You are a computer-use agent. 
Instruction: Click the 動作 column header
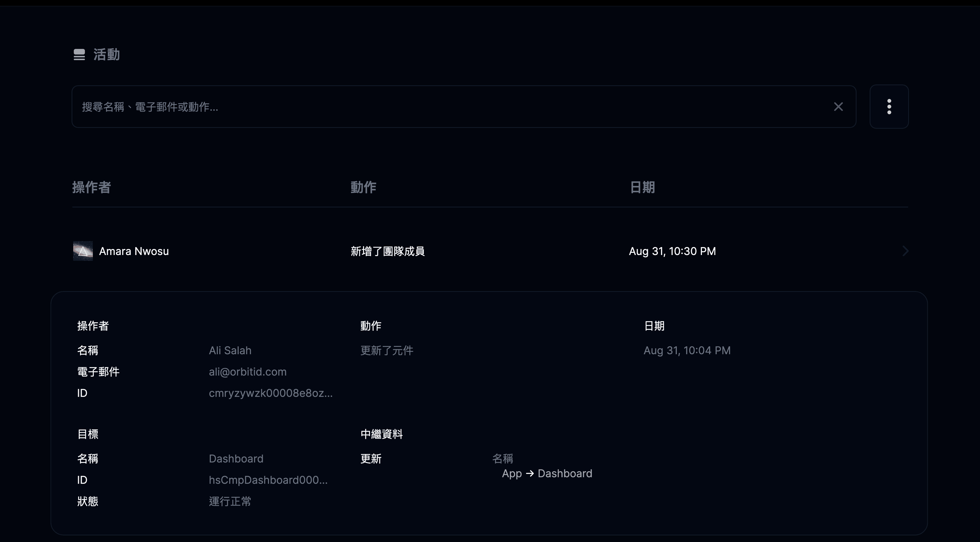tap(363, 187)
